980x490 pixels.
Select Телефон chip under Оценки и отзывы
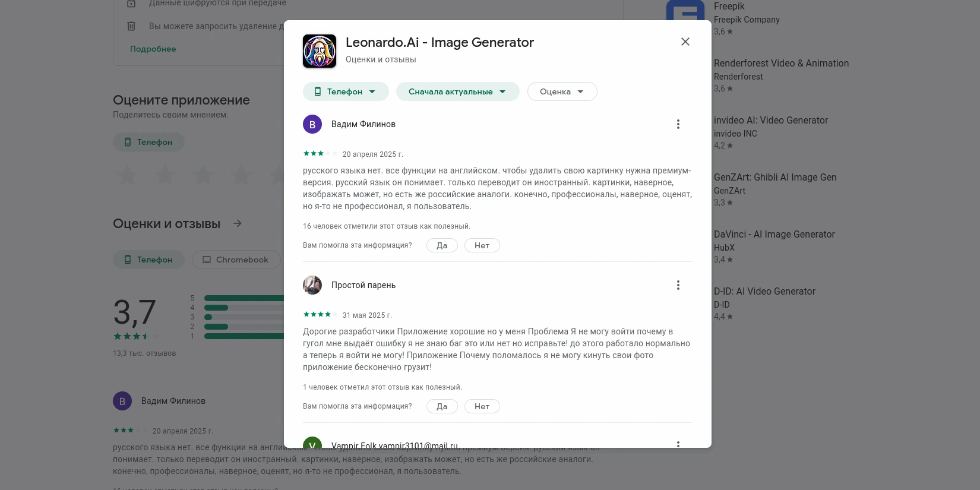(148, 260)
